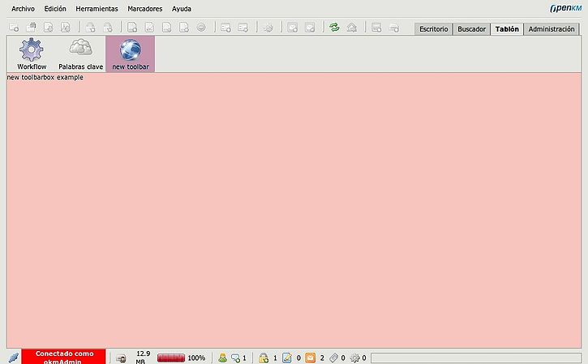Click the round delete toolbar icon
The height and width of the screenshot is (364, 588).
(x=201, y=28)
